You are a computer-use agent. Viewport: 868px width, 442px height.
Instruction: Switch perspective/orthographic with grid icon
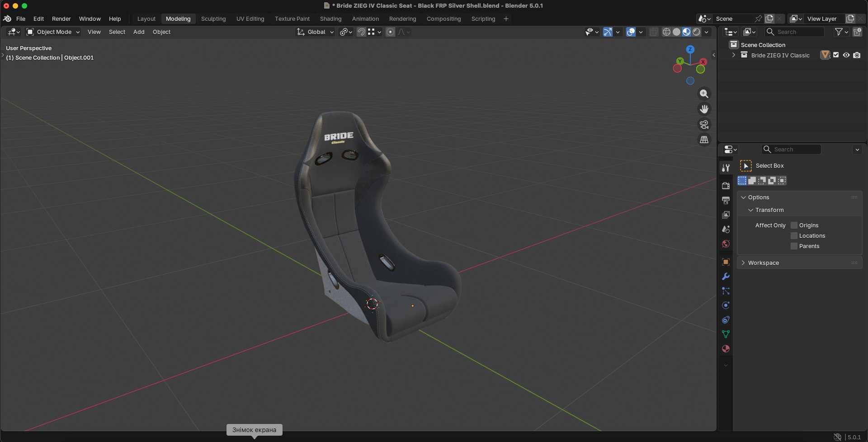pyautogui.click(x=704, y=140)
